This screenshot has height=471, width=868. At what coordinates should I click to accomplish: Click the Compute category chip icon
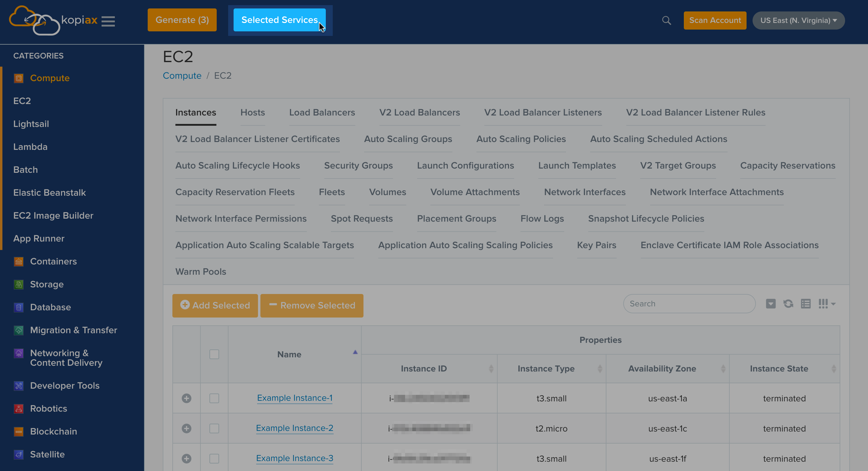pyautogui.click(x=18, y=78)
